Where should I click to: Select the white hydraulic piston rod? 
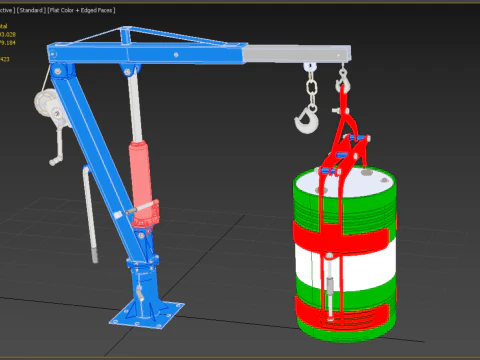[x=135, y=107]
